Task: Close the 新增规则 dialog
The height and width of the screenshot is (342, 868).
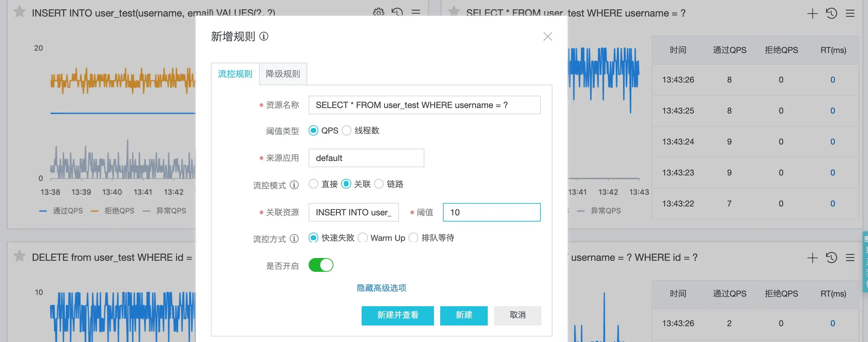Action: point(548,36)
